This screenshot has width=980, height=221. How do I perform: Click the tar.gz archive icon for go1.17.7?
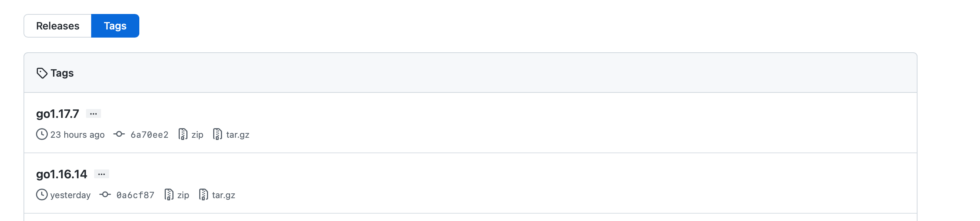[x=217, y=134]
